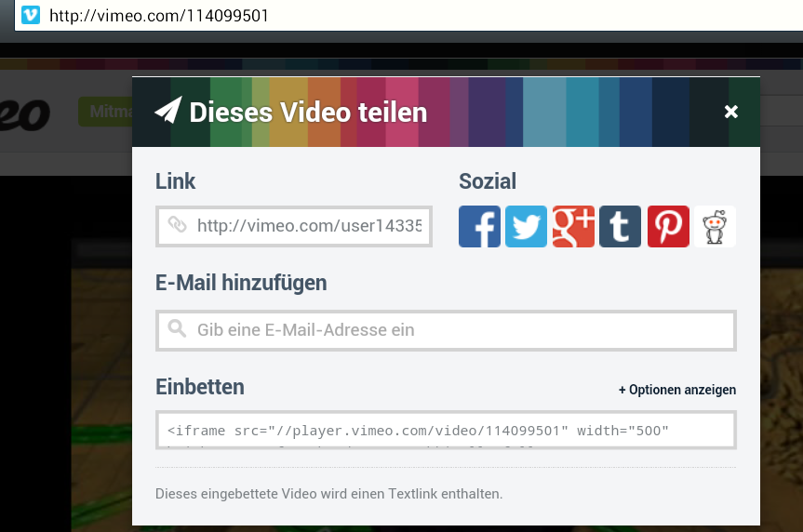Viewport: 803px width, 532px height.
Task: Select the iframe embed code box
Action: 446,430
